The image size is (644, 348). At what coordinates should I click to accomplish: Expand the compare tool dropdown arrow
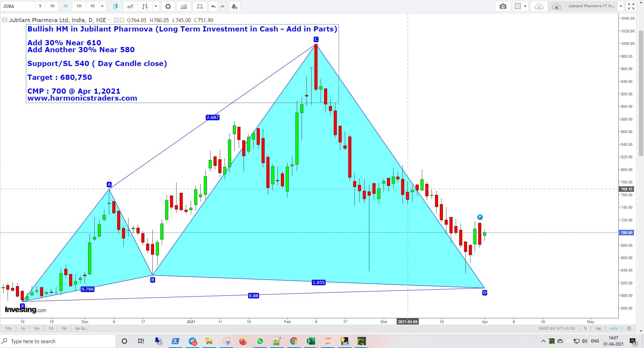point(156,6)
